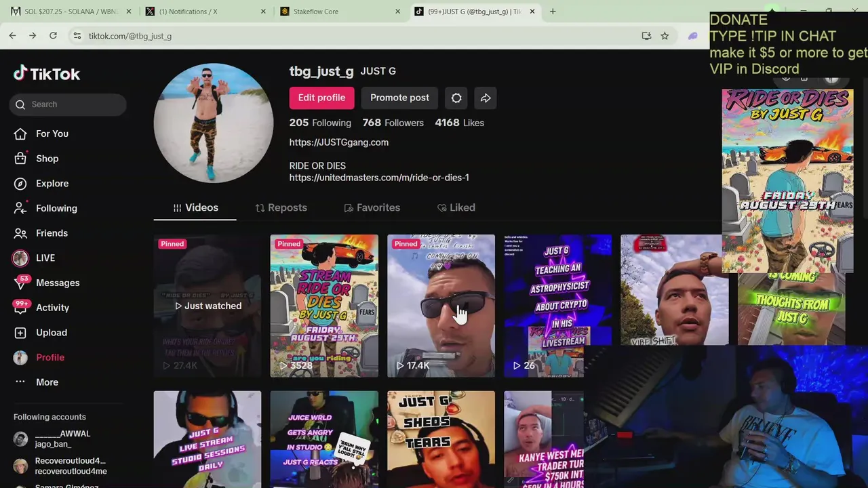
Task: Open the Just watched pinned video
Action: pos(208,306)
